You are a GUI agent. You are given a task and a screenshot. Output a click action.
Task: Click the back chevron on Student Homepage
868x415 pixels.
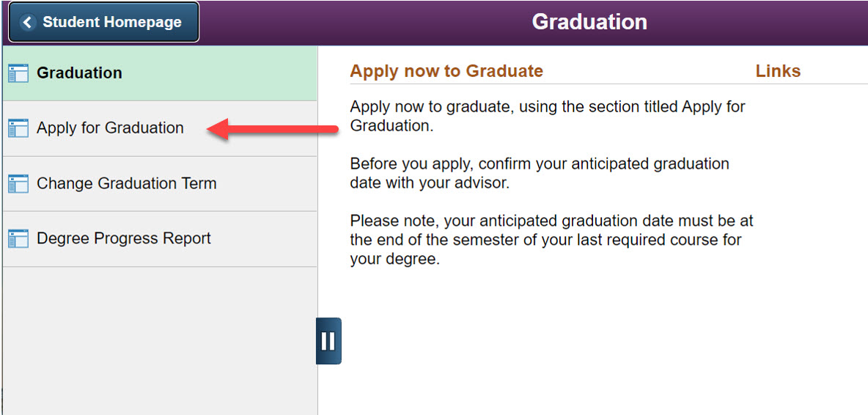(28, 23)
